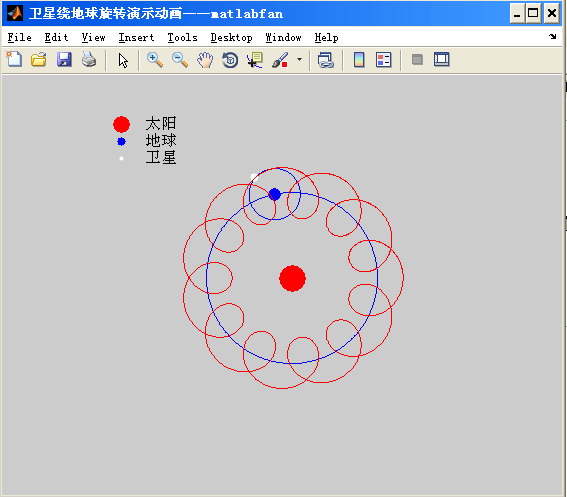Select the Edit Plot arrow tool

click(123, 60)
